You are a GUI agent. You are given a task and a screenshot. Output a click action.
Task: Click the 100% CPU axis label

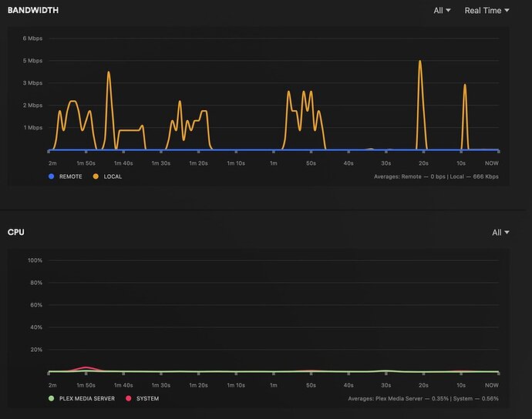pyautogui.click(x=35, y=260)
